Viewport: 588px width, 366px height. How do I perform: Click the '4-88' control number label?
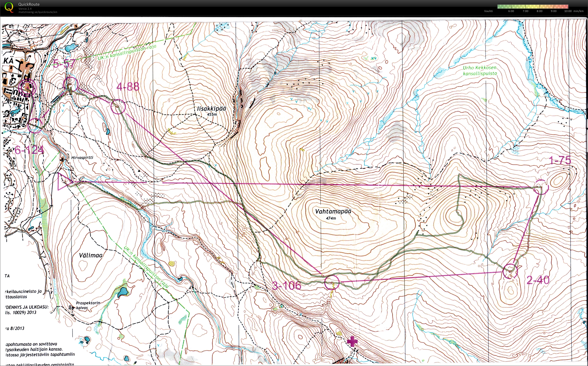click(x=128, y=86)
